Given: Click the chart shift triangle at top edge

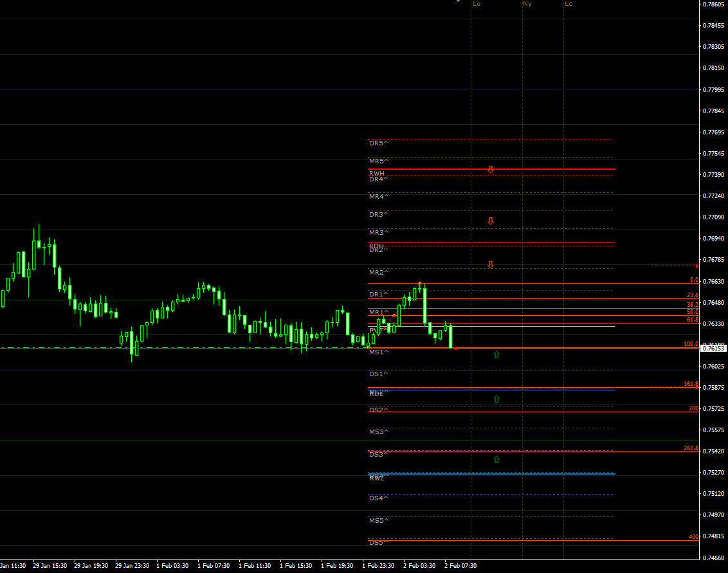Looking at the screenshot, I should (458, 2).
